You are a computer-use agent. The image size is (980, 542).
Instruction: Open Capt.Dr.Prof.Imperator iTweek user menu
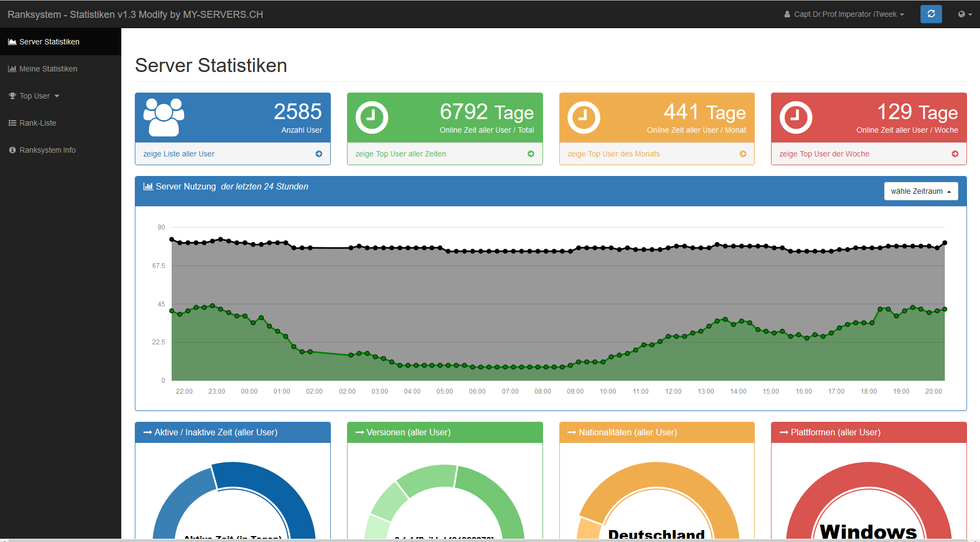[x=844, y=14]
